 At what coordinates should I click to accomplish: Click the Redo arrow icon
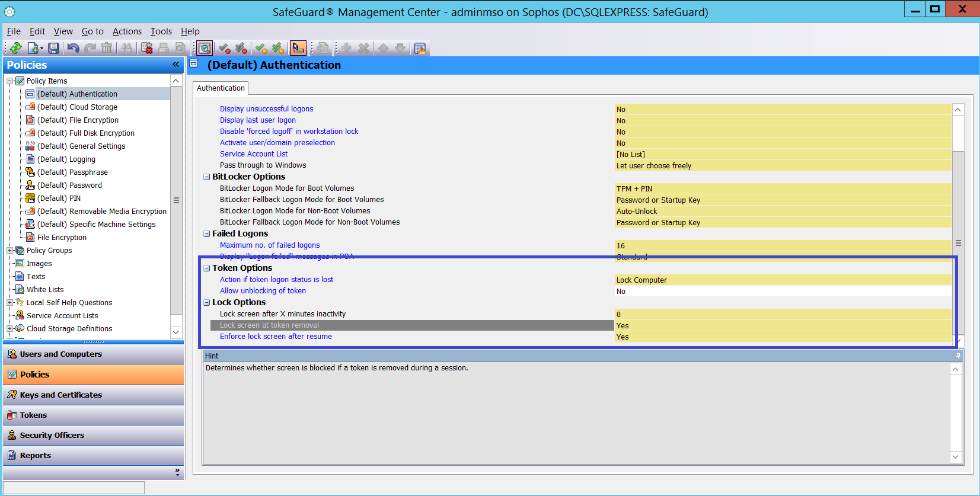tap(90, 48)
